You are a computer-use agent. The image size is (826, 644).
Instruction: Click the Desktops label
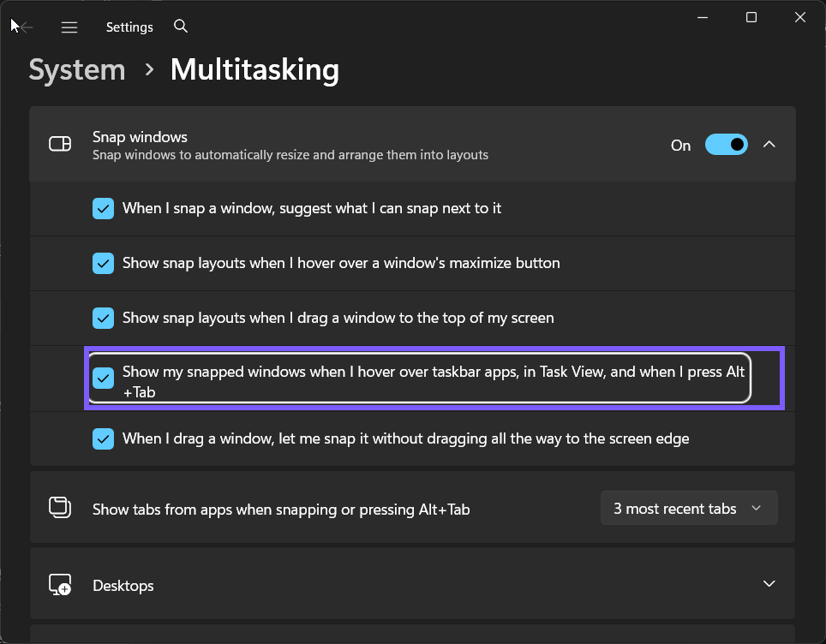click(x=123, y=586)
